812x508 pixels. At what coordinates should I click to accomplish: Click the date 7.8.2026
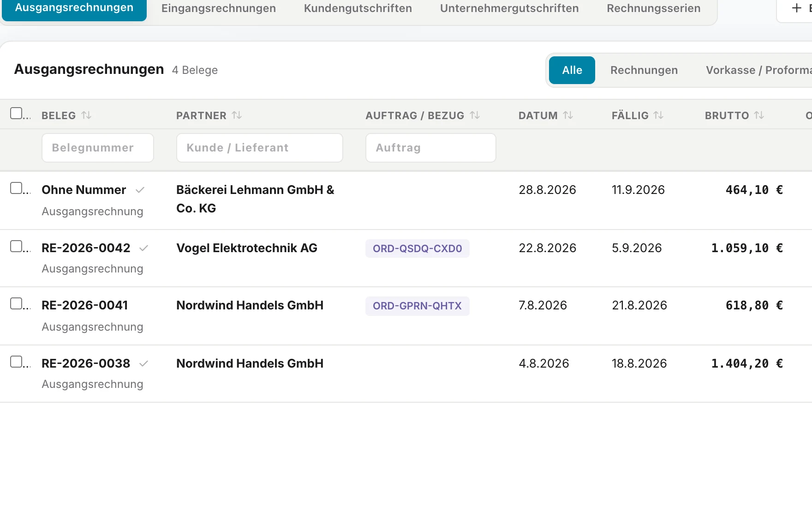coord(543,305)
